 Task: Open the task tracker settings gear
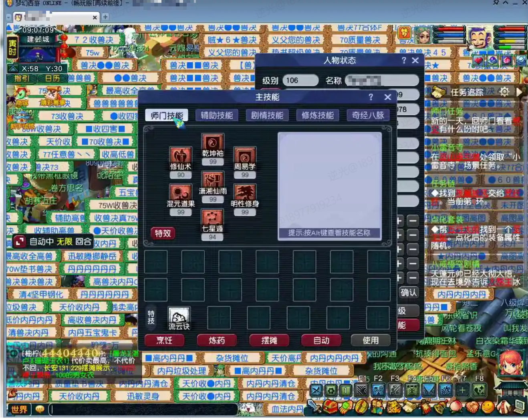504,92
